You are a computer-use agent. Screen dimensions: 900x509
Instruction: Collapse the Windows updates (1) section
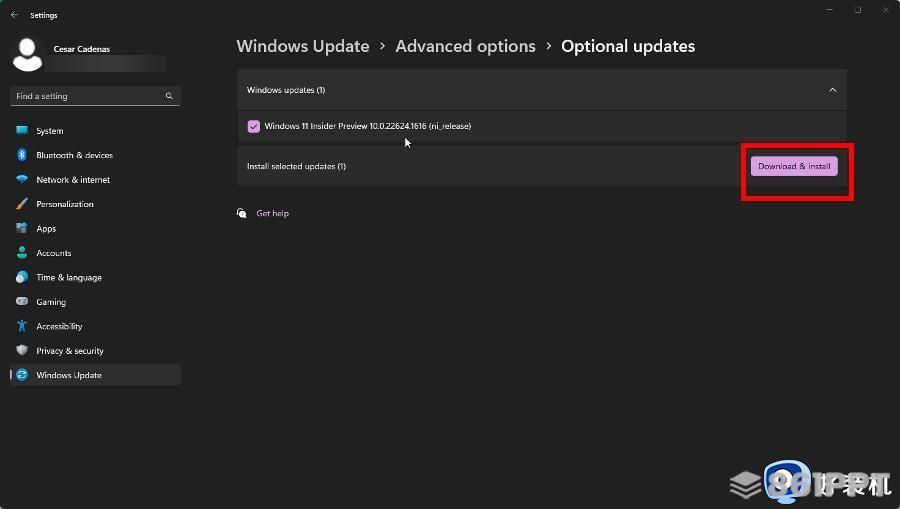[x=832, y=90]
